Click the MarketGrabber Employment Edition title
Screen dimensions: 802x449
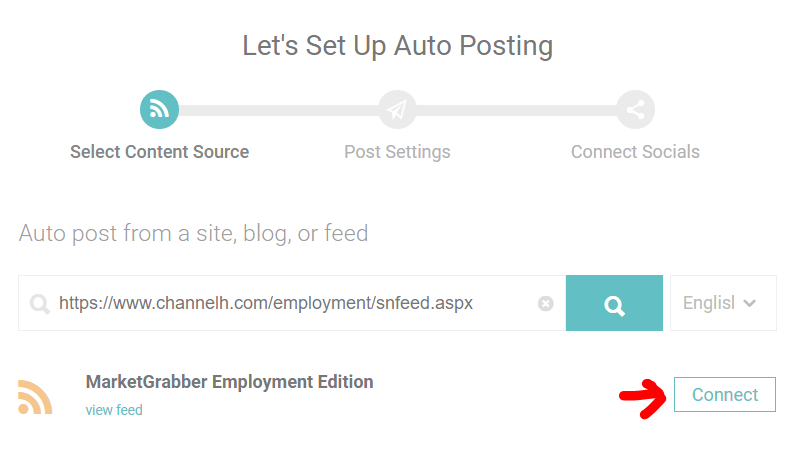pyautogui.click(x=229, y=382)
